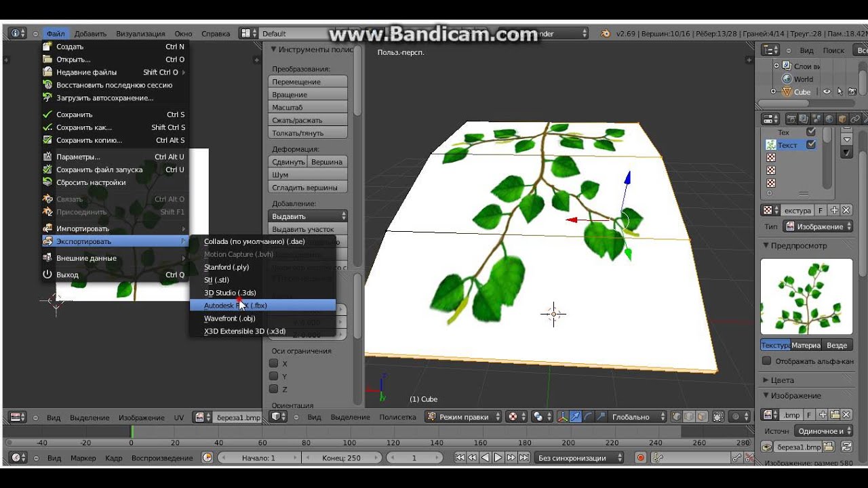Image resolution: width=868 pixels, height=488 pixels.
Task: Click the Шум button
Action: point(309,174)
